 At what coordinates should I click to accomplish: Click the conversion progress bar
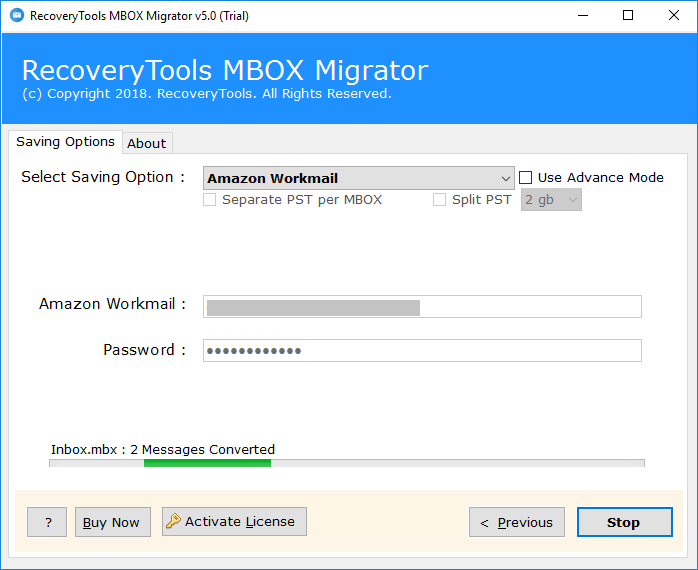(347, 463)
